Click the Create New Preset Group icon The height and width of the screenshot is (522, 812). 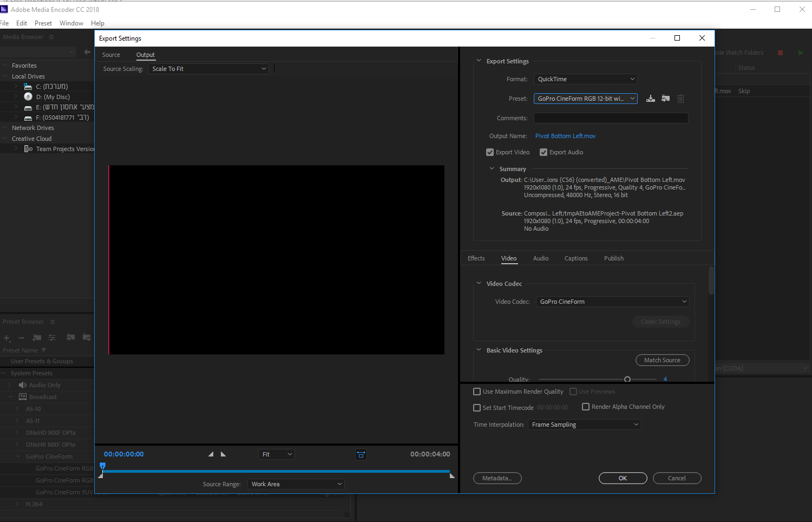37,337
